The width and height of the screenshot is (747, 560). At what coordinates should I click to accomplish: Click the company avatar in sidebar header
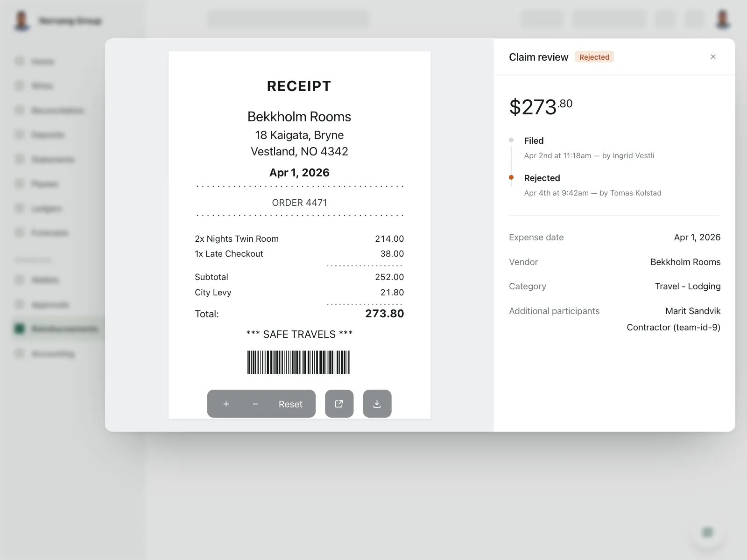(x=21, y=21)
